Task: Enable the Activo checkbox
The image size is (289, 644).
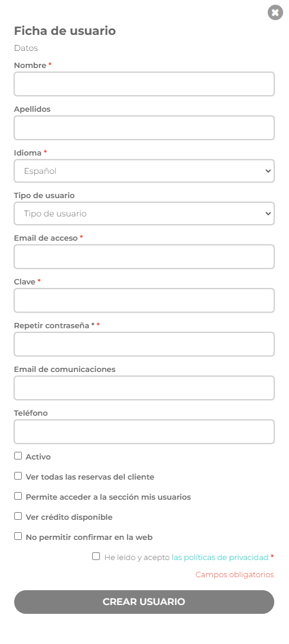Action: 18,455
